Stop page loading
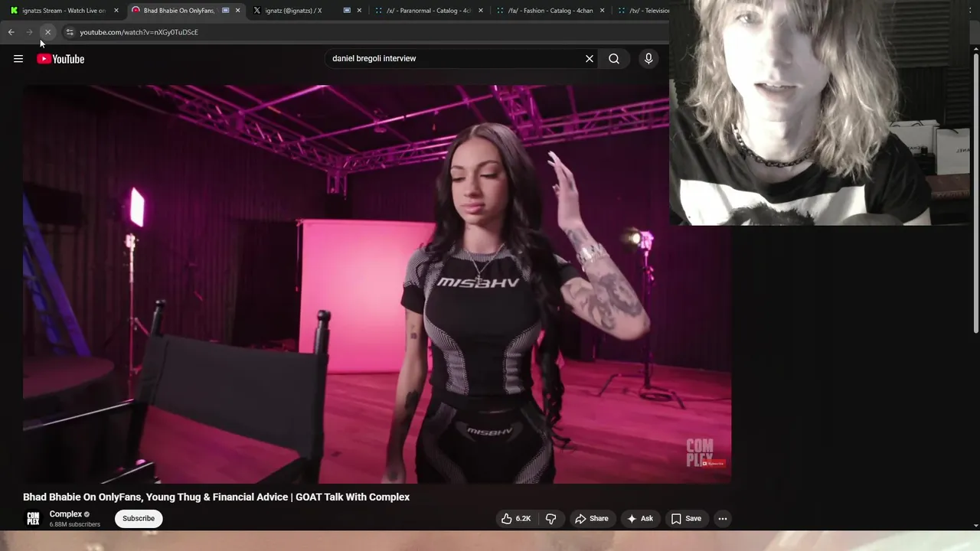This screenshot has width=980, height=551. 47,32
